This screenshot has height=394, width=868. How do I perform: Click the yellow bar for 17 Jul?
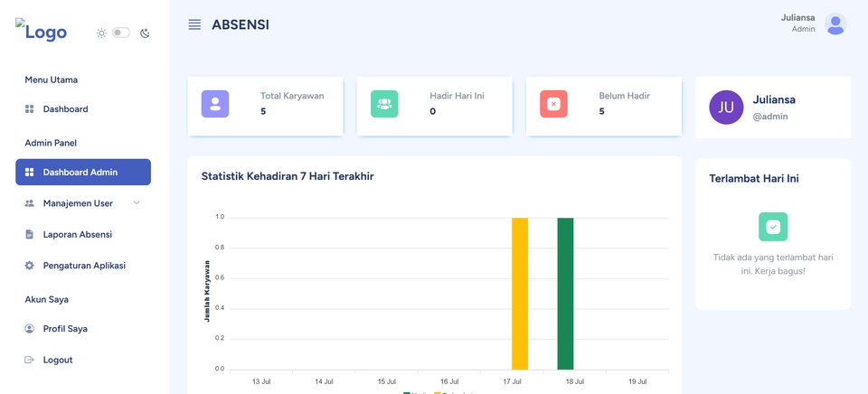(x=520, y=294)
